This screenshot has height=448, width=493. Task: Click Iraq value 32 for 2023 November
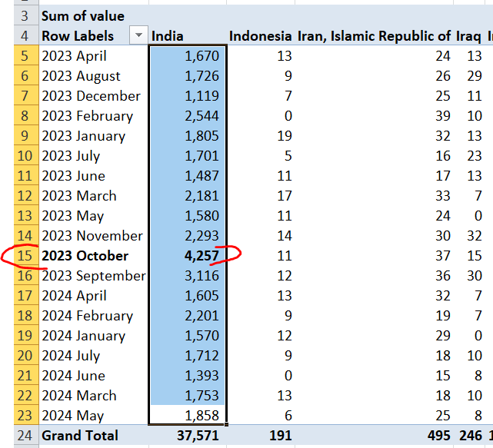click(475, 236)
